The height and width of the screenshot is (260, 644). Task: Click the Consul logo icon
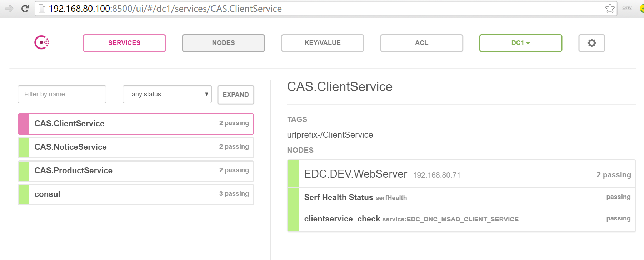click(41, 42)
